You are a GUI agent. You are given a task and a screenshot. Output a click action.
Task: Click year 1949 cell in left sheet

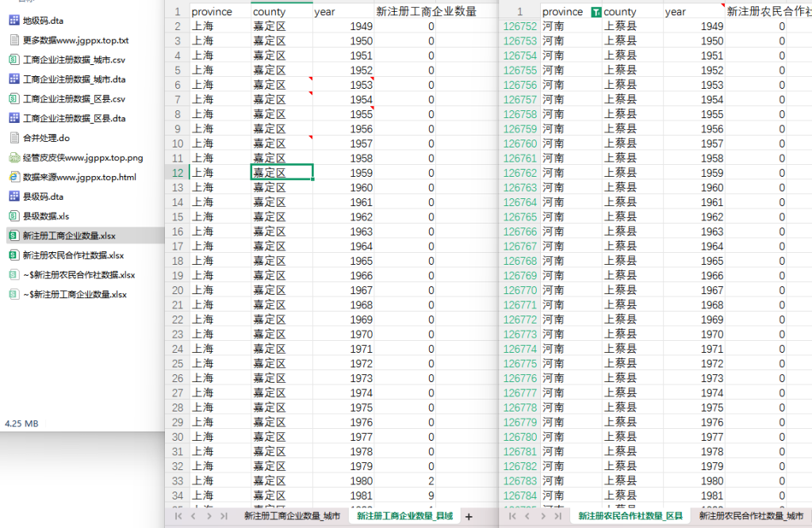pyautogui.click(x=343, y=26)
